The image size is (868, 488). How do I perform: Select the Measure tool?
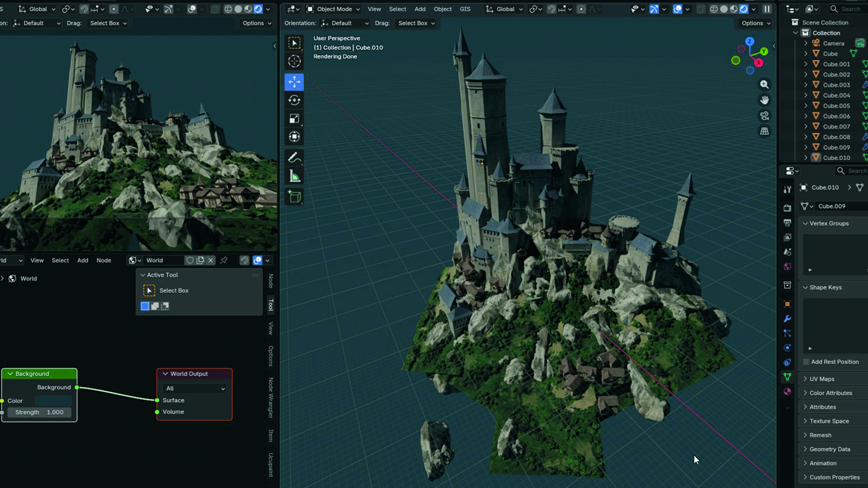click(294, 176)
